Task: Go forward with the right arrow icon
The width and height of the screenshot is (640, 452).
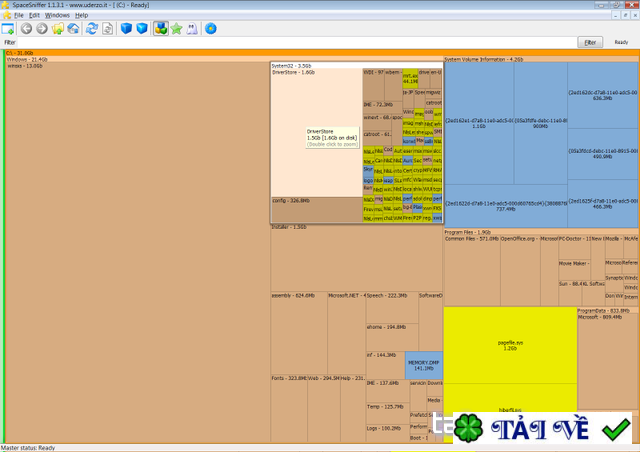Action: [42, 29]
